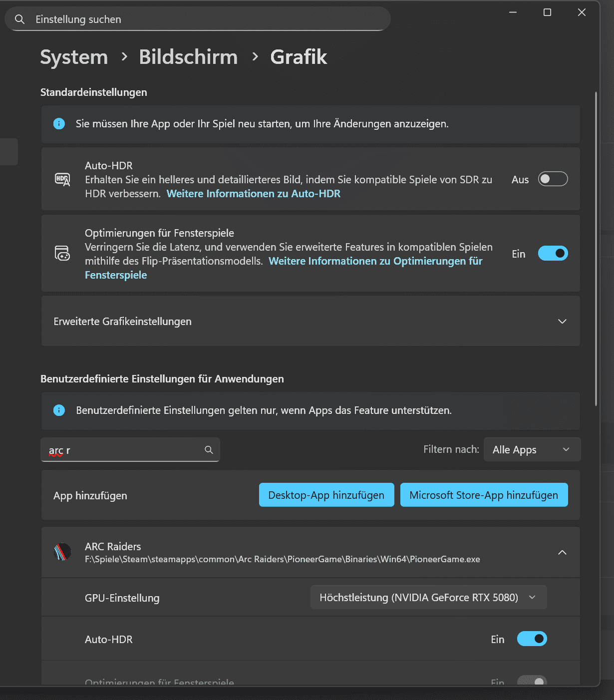Turn off Auto-HDR for ARC Raiders

[532, 639]
